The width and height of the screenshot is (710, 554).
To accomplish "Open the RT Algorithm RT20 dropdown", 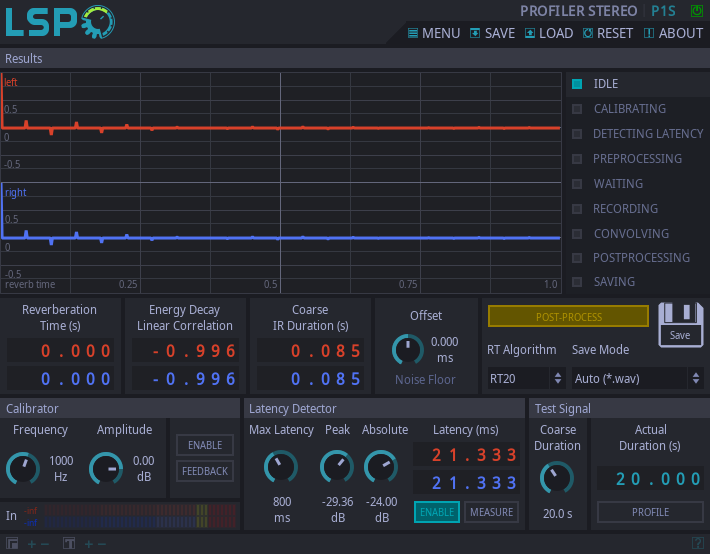I will 526,378.
